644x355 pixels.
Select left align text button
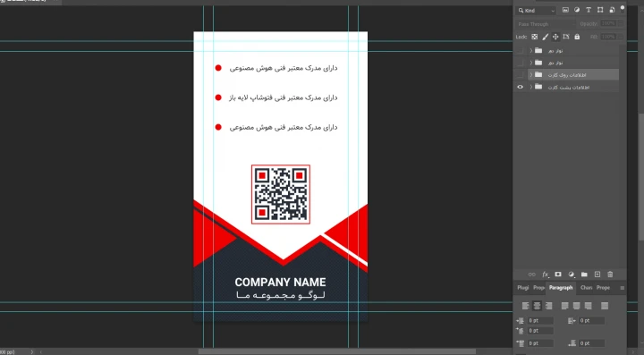525,306
